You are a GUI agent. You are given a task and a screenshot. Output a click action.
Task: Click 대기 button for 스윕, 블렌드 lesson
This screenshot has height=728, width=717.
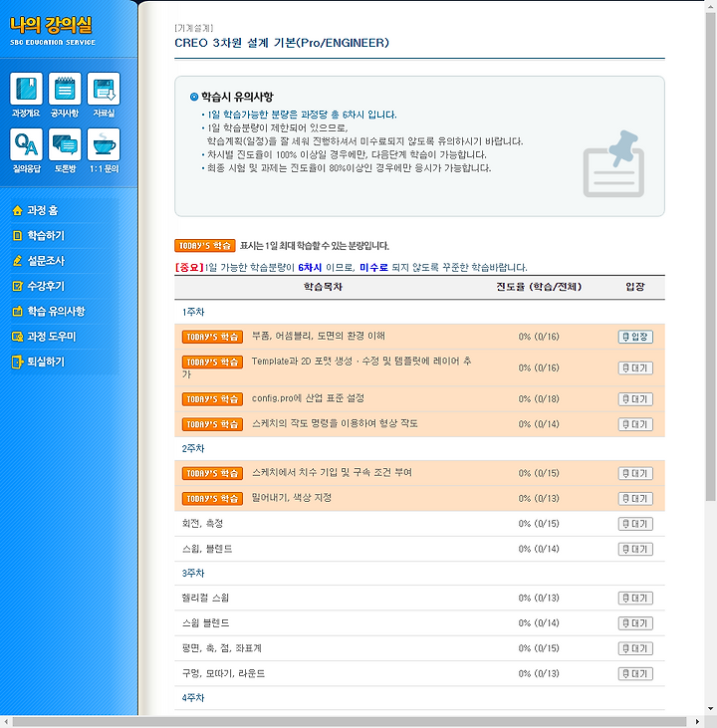(x=635, y=549)
